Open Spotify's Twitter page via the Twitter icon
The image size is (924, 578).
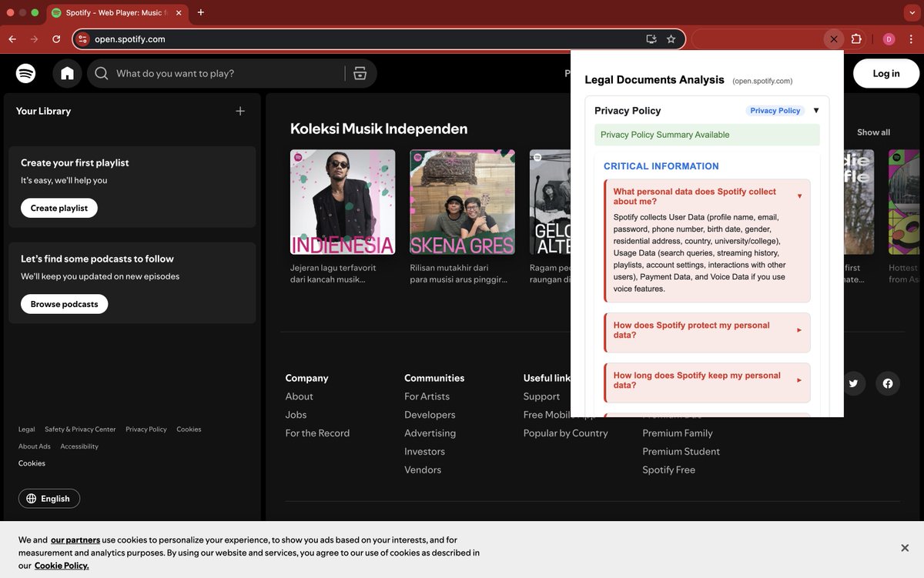(853, 383)
